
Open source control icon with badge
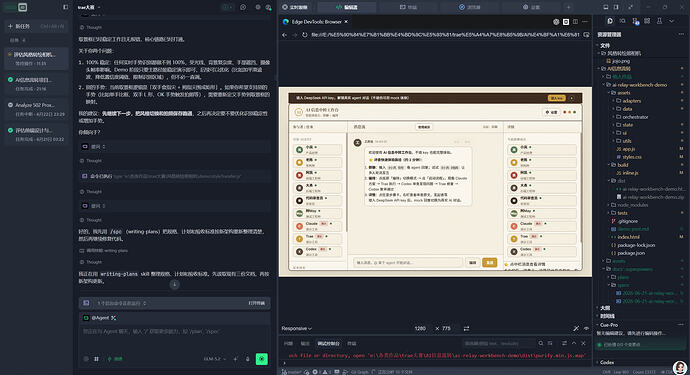635,21
